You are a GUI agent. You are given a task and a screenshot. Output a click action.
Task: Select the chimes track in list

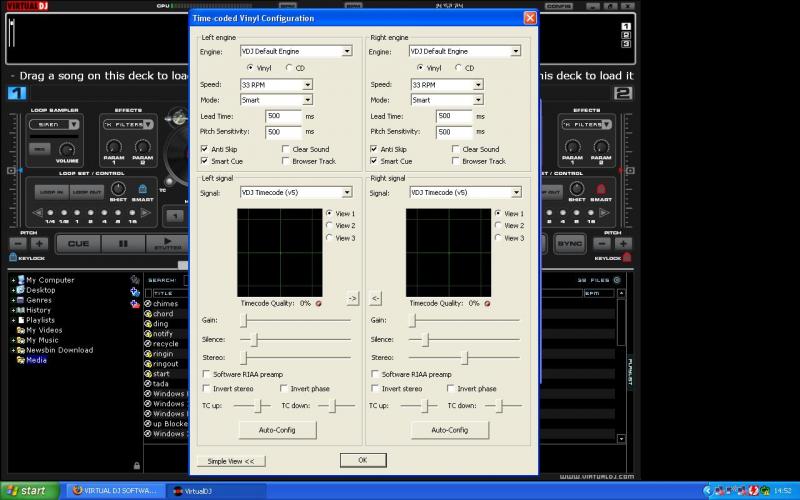[166, 304]
